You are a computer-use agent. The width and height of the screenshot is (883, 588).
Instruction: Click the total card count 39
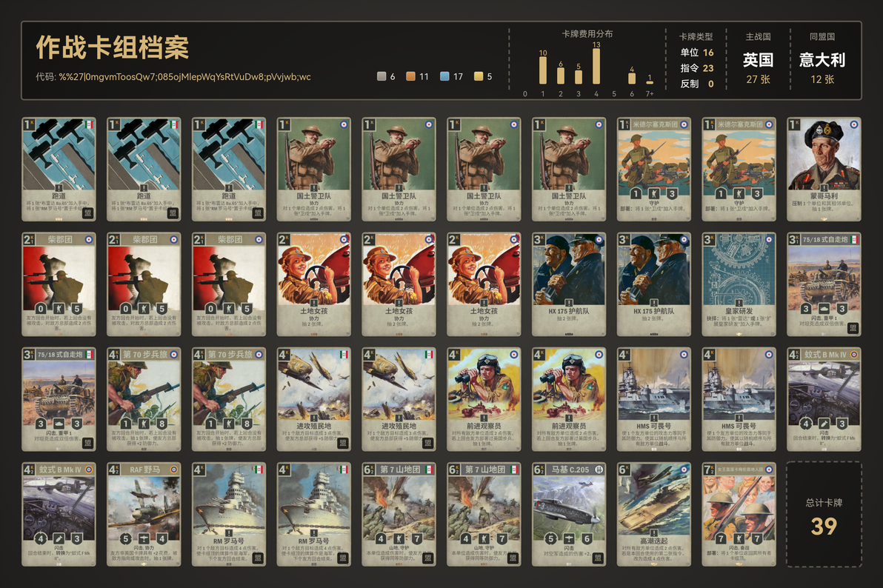[824, 527]
